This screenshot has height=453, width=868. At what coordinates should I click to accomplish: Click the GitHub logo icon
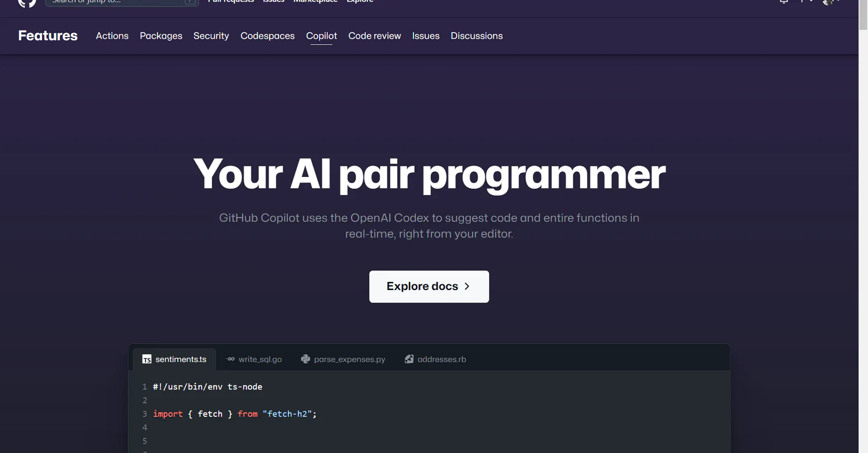[x=27, y=3]
